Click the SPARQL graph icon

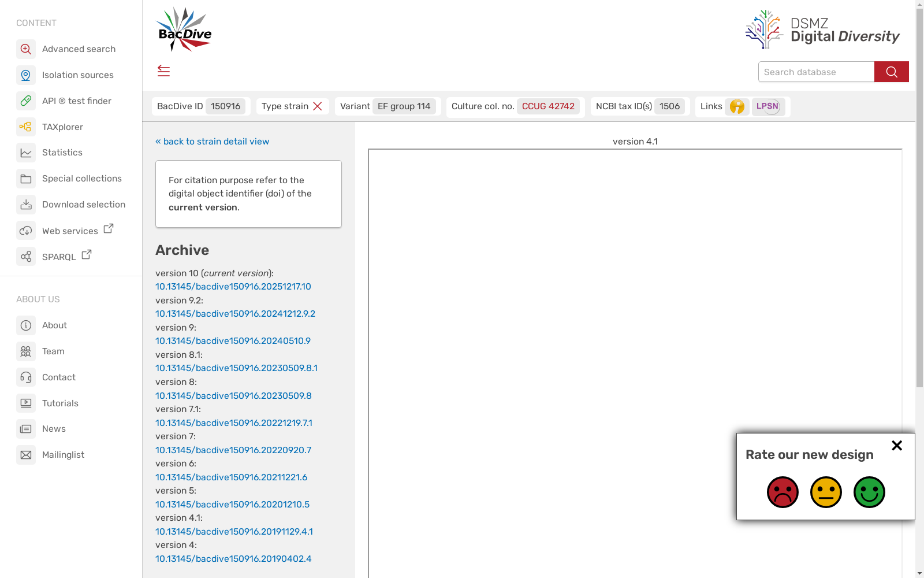tap(26, 257)
